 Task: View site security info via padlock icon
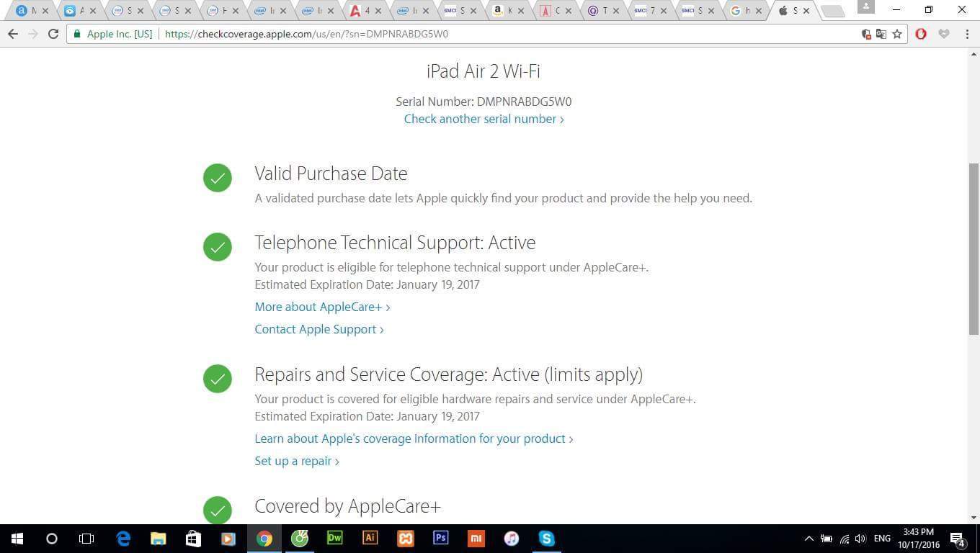click(77, 34)
